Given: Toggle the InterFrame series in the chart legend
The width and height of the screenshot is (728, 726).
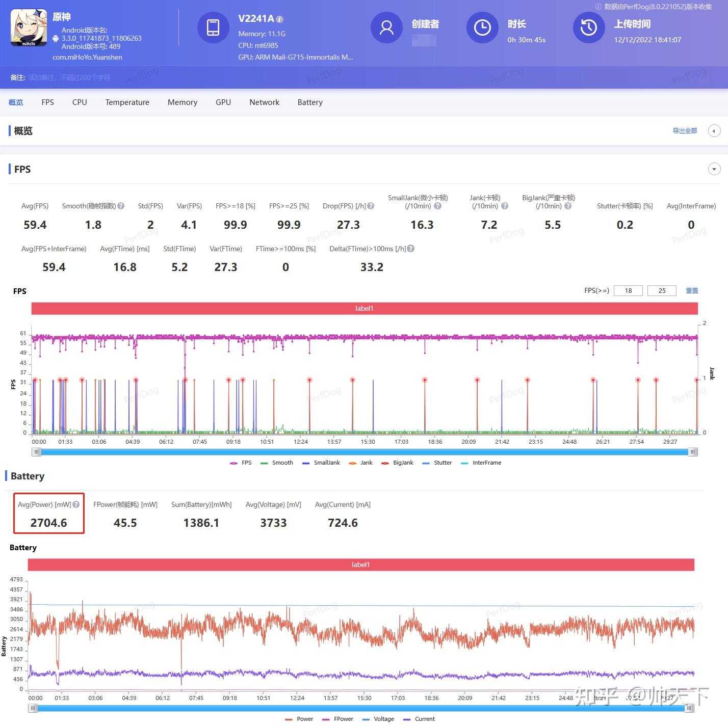Looking at the screenshot, I should tap(481, 463).
